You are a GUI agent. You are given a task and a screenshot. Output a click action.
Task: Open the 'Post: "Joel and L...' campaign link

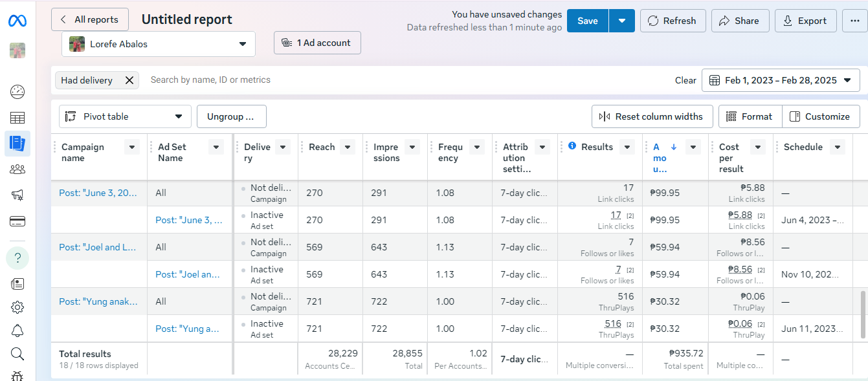98,247
